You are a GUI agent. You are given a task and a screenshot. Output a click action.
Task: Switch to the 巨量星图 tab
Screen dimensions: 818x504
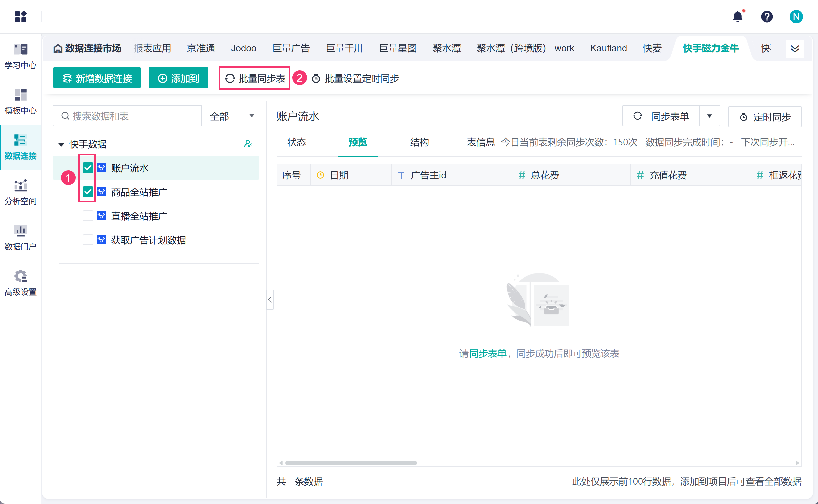(x=398, y=48)
